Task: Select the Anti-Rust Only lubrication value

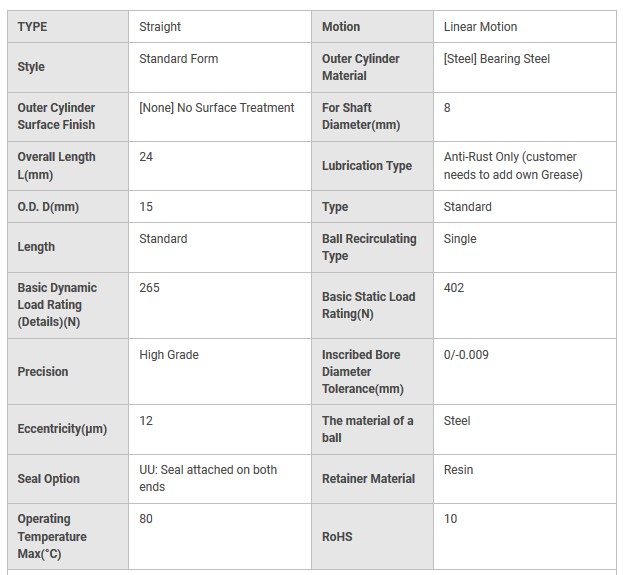Action: [513, 166]
